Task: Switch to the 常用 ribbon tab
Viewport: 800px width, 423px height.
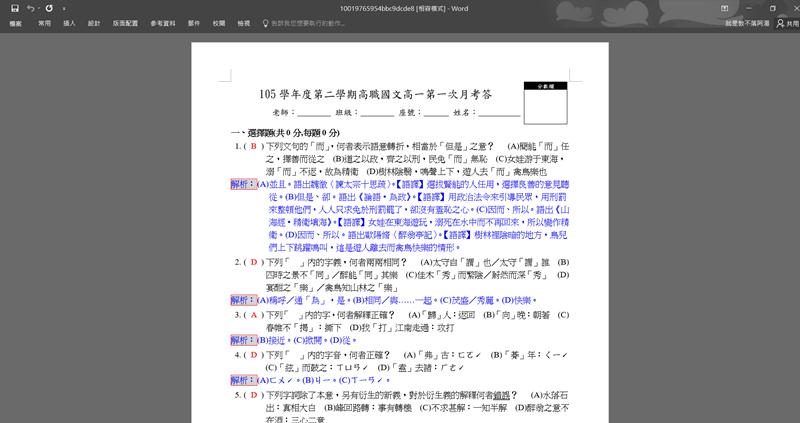Action: [44, 23]
